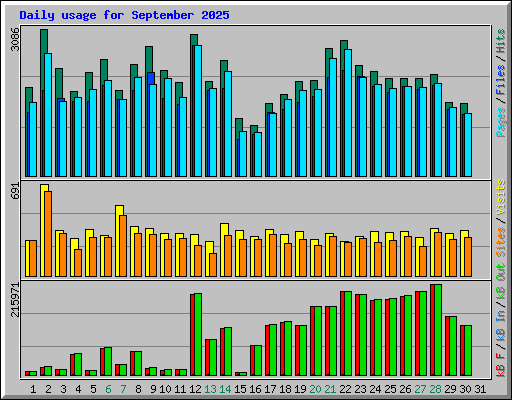Click the orange sites bar for day 7
Image resolution: width=512 pixels, height=400 pixels.
point(123,246)
